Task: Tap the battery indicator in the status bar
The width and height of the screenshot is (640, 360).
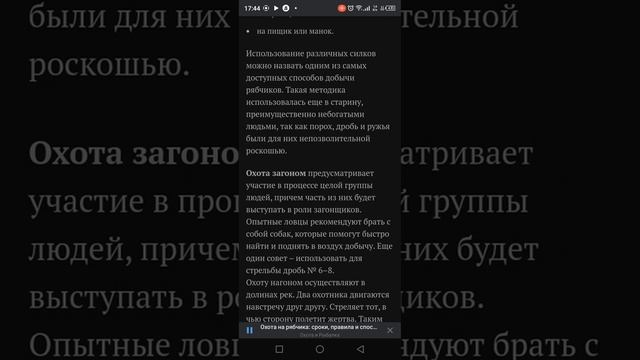Action: coord(390,8)
